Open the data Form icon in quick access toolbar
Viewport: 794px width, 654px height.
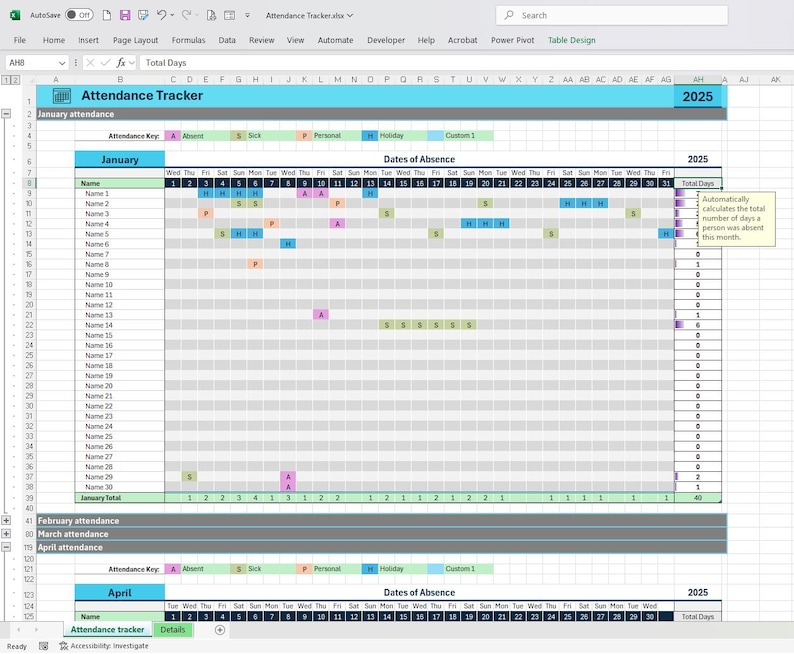coord(229,15)
